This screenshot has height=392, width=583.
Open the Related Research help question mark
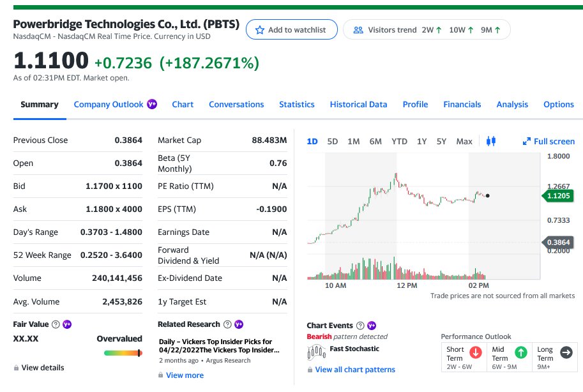coord(227,324)
